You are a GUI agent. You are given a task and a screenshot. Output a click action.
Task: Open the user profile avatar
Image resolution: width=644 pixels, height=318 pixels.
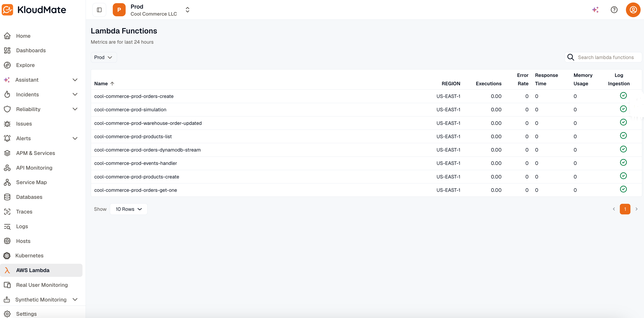pyautogui.click(x=633, y=10)
